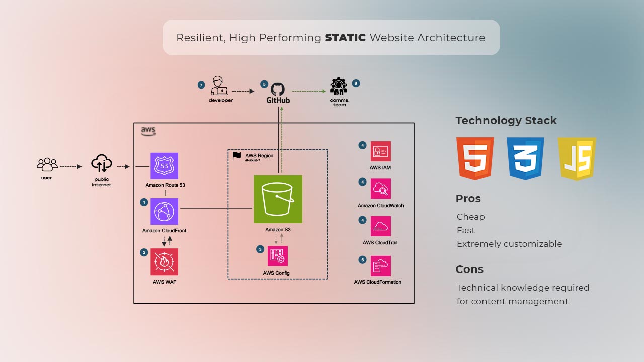644x362 pixels.
Task: Click the AWS CloudFormation label
Action: (x=378, y=282)
